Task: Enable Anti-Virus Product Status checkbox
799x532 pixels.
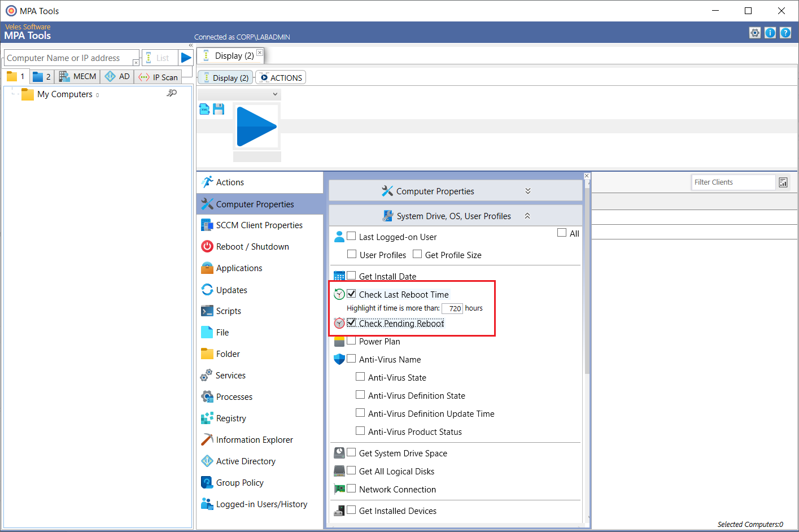Action: [360, 431]
